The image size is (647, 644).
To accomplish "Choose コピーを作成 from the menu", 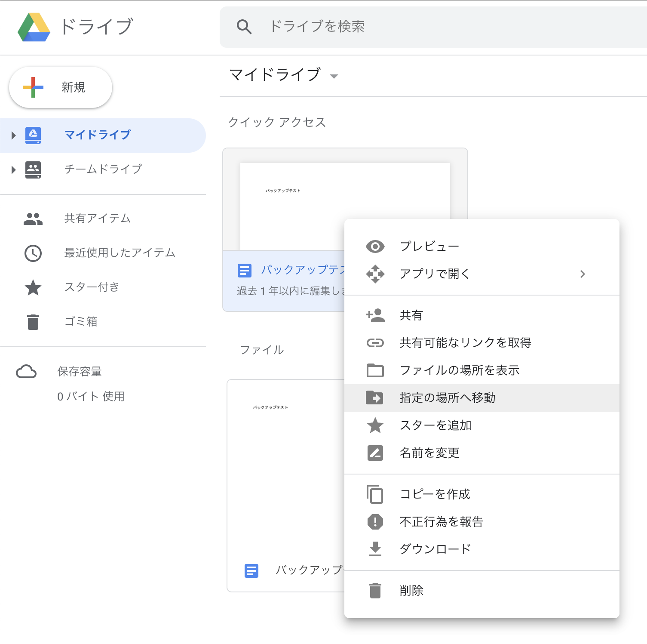I will (x=482, y=494).
